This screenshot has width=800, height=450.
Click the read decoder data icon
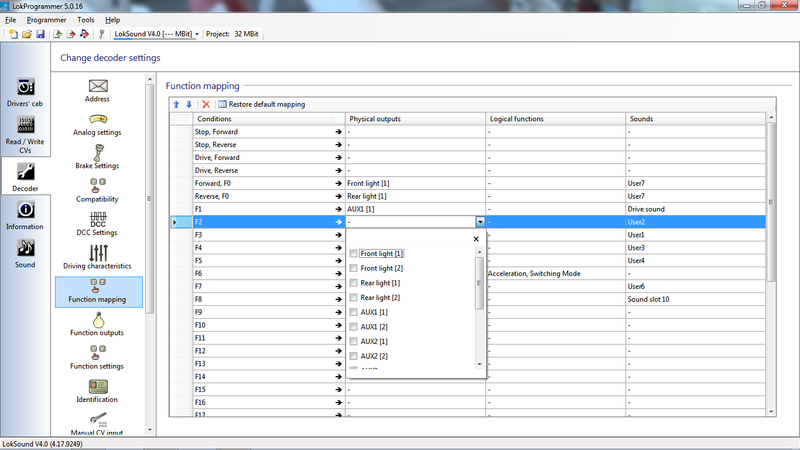click(x=58, y=34)
